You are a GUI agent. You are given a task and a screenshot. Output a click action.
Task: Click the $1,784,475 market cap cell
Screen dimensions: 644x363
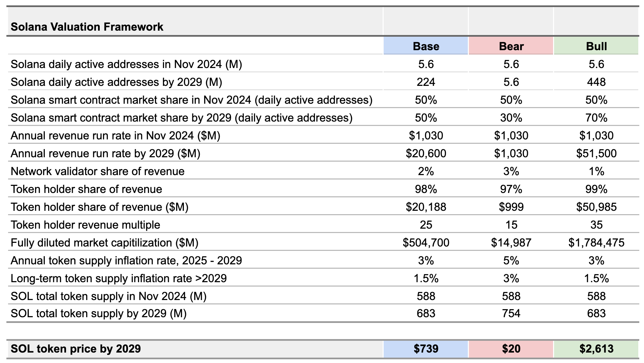pos(596,242)
